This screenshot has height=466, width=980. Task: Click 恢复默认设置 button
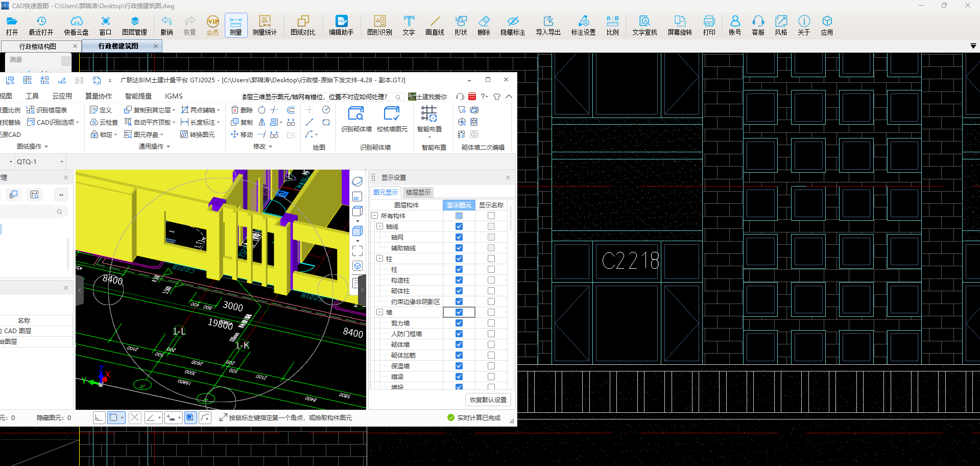point(488,400)
